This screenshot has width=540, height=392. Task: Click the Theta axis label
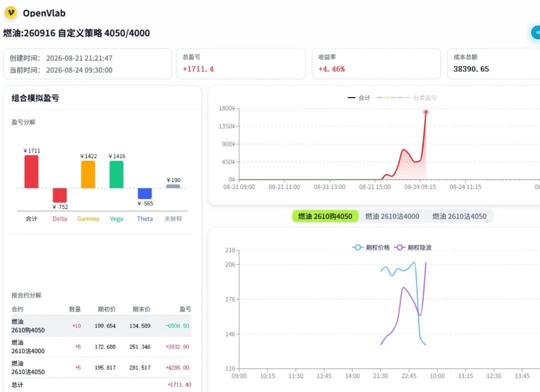click(144, 218)
